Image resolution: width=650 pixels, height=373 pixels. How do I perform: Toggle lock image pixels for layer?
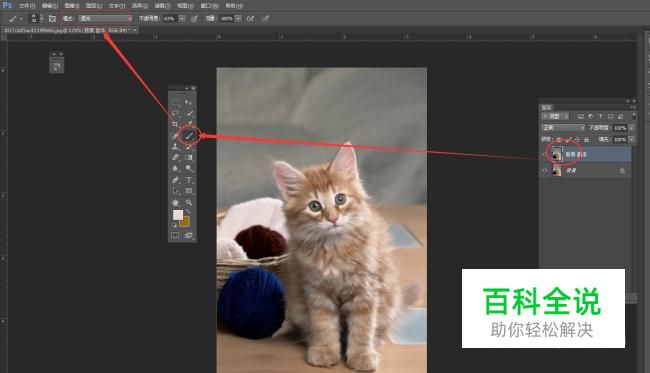(568, 140)
